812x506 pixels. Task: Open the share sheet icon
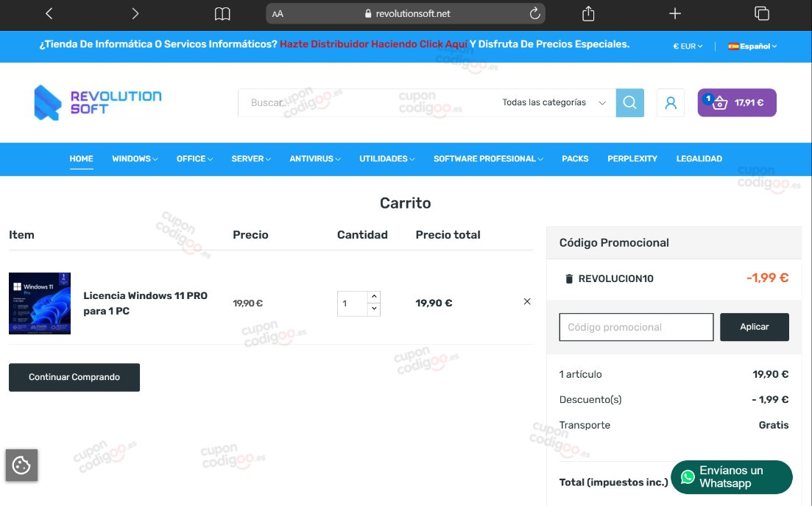[x=587, y=13]
